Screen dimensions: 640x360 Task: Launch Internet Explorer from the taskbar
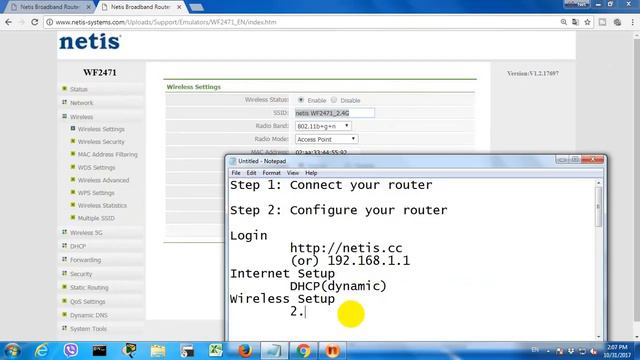[41, 351]
